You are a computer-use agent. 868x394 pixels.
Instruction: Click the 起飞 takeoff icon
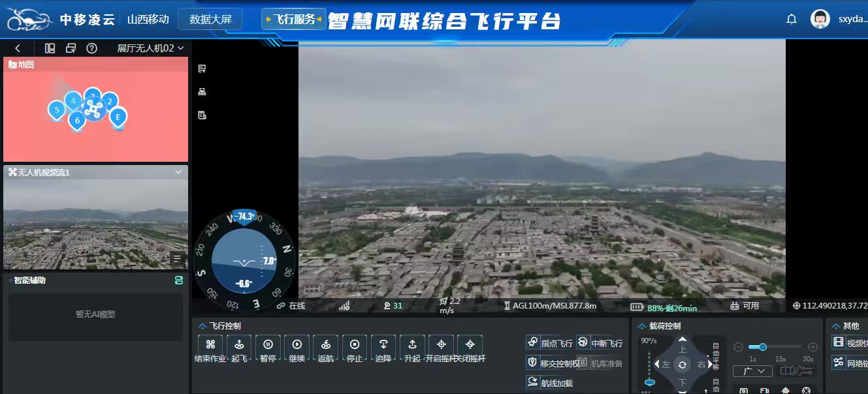pyautogui.click(x=239, y=344)
